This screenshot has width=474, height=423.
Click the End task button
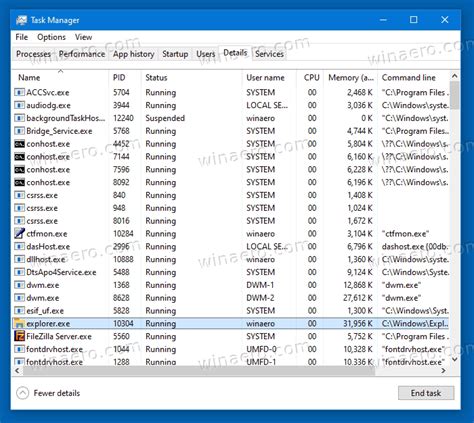426,393
